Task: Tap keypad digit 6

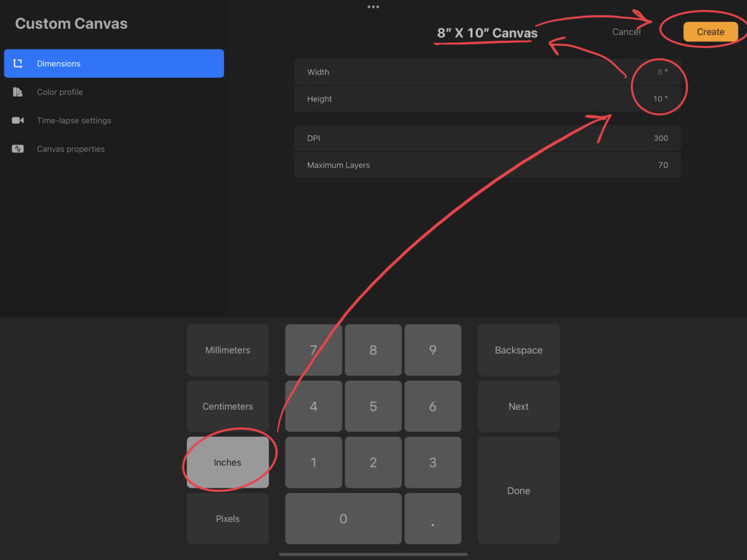Action: (x=433, y=406)
